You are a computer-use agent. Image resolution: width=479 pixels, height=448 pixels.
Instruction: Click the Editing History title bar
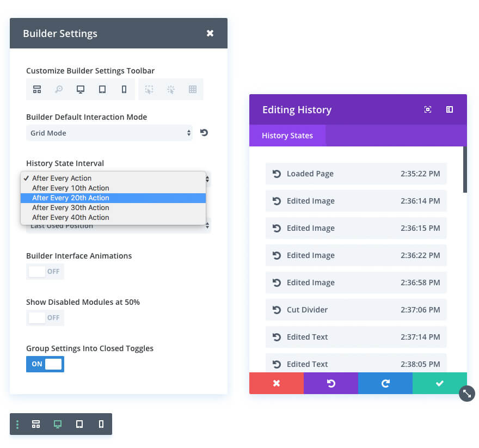point(358,109)
